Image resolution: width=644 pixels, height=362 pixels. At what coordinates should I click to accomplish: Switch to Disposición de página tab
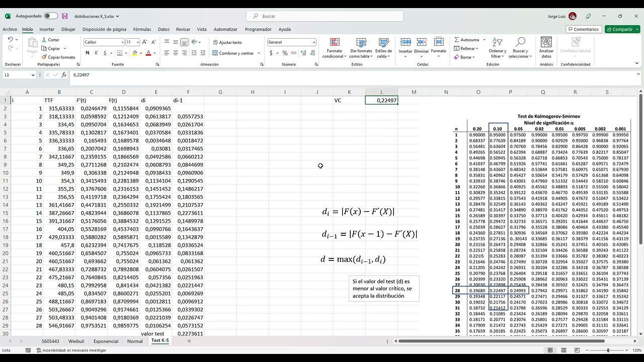click(x=104, y=29)
